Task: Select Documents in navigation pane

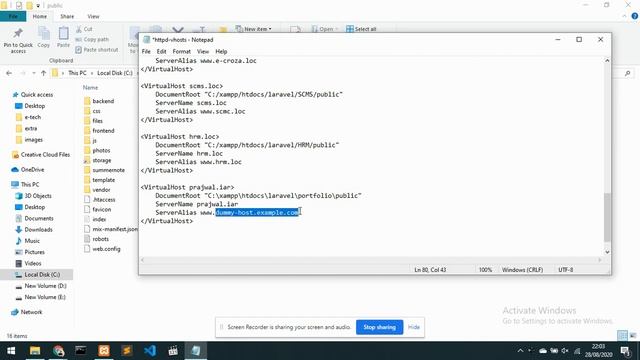Action: point(35,218)
